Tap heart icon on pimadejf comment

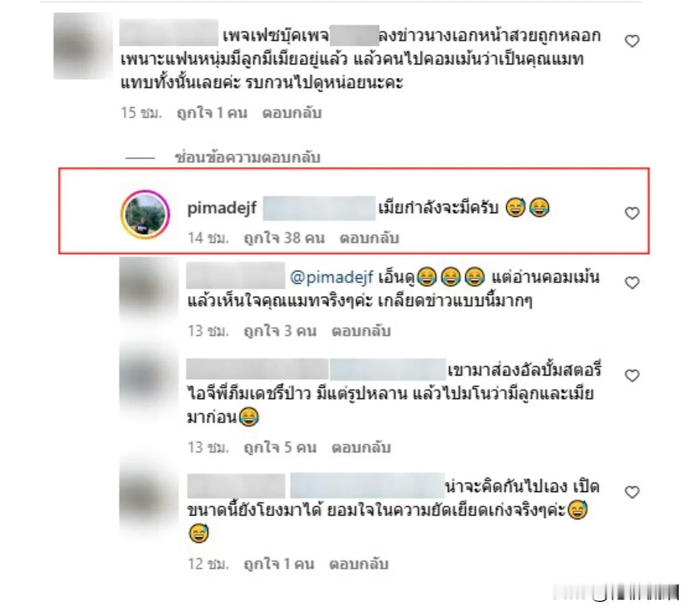pyautogui.click(x=632, y=213)
